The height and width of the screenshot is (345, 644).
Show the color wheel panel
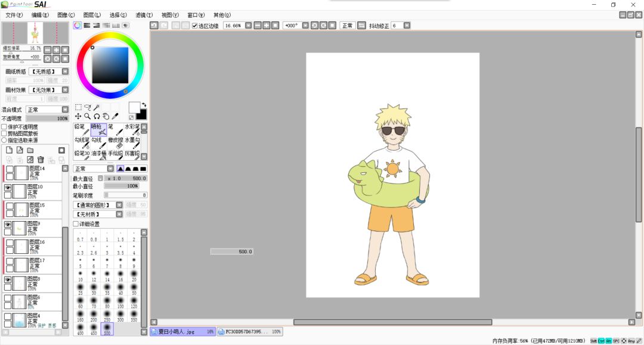(x=77, y=26)
